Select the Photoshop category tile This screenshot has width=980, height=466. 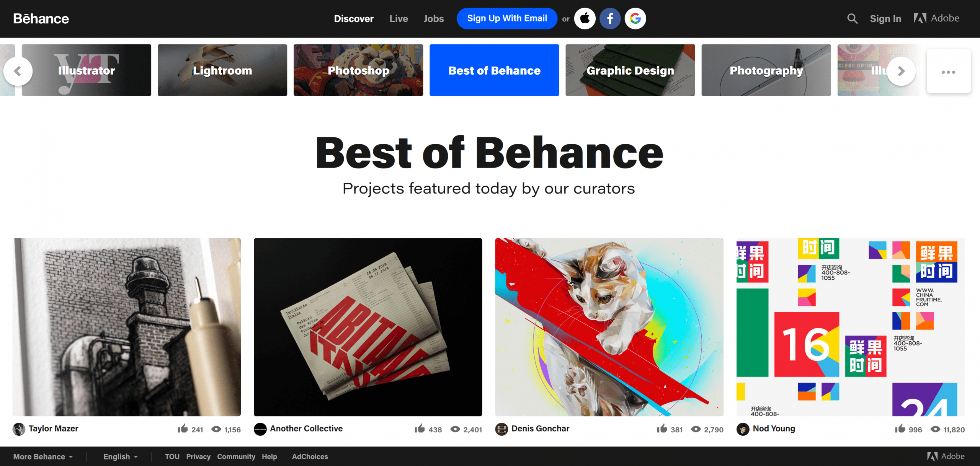tap(358, 70)
